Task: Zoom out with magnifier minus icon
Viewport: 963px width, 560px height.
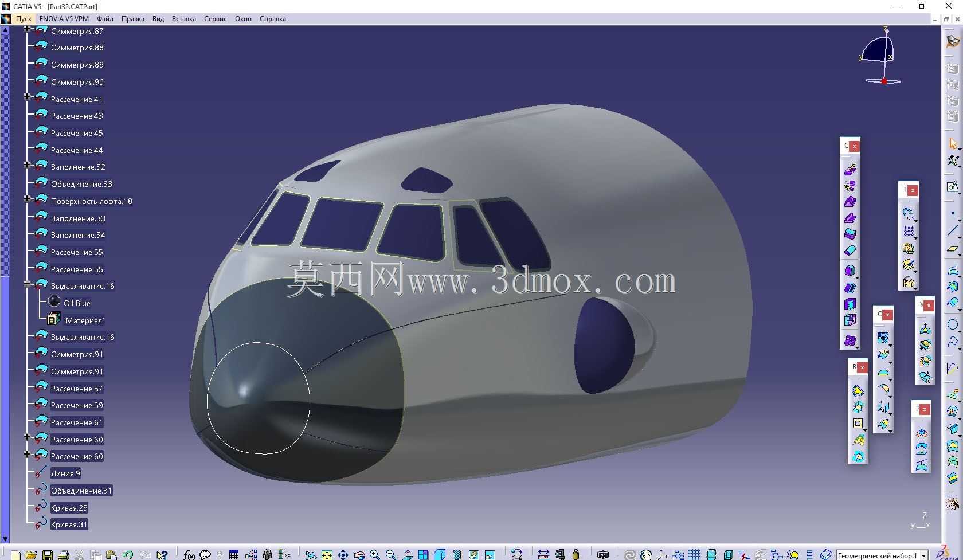Action: pyautogui.click(x=391, y=554)
